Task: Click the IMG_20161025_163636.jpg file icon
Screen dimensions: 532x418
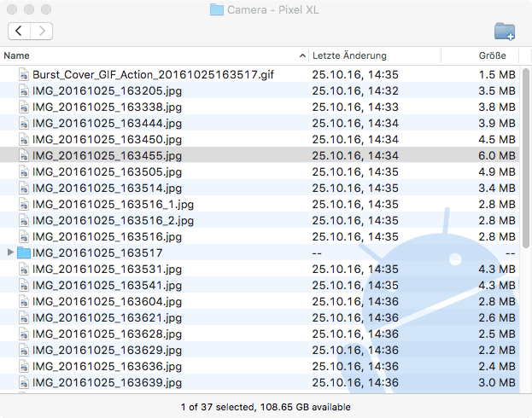Action: tap(24, 367)
